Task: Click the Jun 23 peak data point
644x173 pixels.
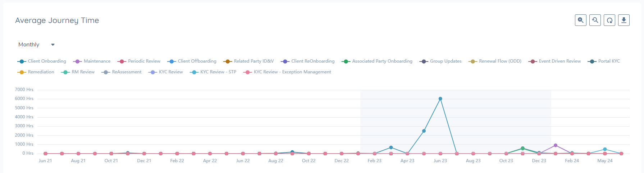Action: [440, 99]
